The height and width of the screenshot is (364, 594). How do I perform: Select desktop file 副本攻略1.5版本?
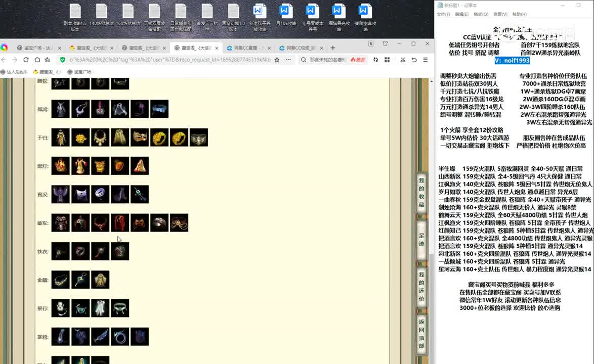pyautogui.click(x=75, y=18)
